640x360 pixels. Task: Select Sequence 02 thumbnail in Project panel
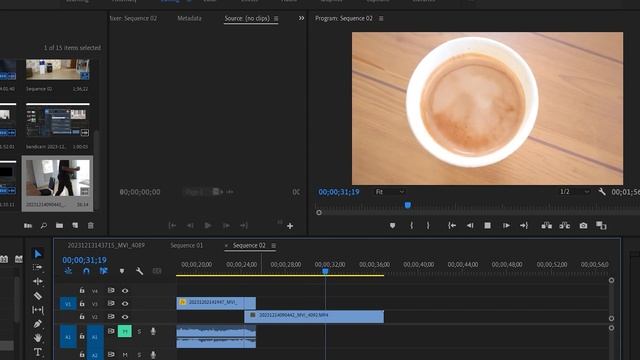pyautogui.click(x=57, y=70)
